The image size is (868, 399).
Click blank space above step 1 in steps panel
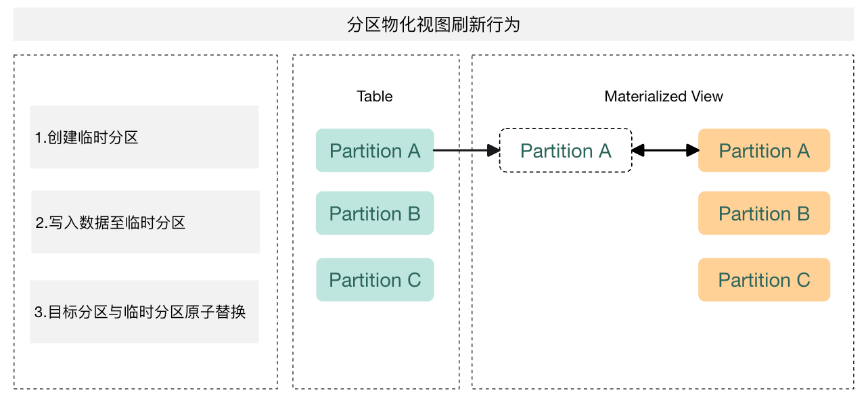144,80
